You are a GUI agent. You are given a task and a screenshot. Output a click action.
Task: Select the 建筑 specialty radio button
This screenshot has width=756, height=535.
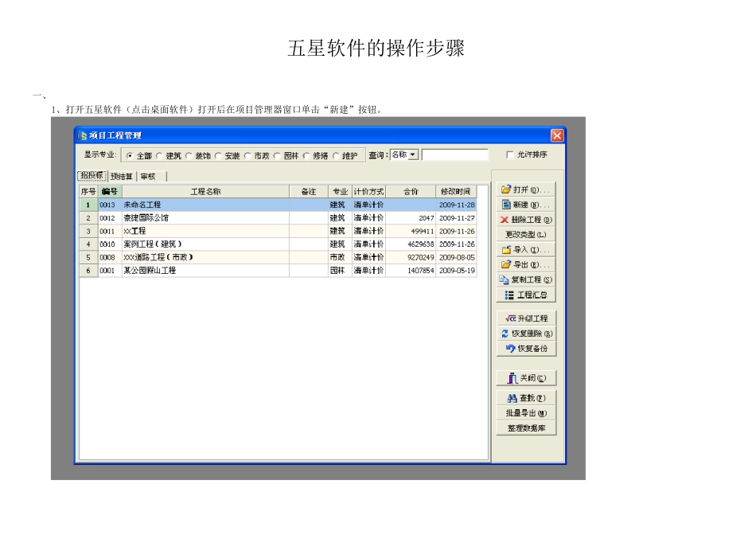(159, 155)
